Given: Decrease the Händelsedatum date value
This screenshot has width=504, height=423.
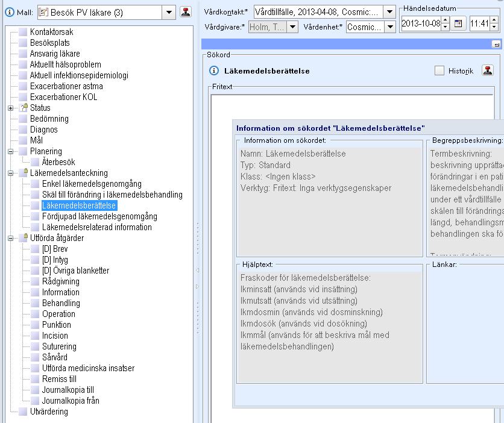Looking at the screenshot, I should point(445,27).
